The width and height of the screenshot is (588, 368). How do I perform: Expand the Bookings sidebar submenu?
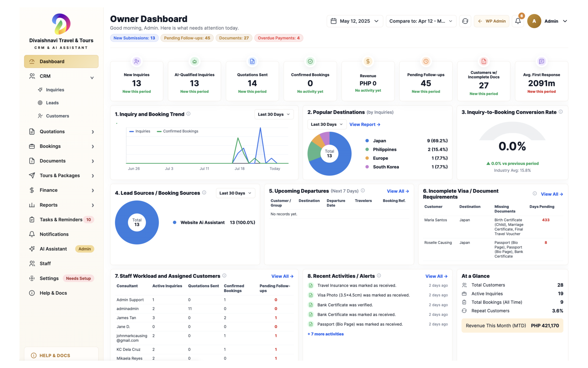click(x=93, y=146)
